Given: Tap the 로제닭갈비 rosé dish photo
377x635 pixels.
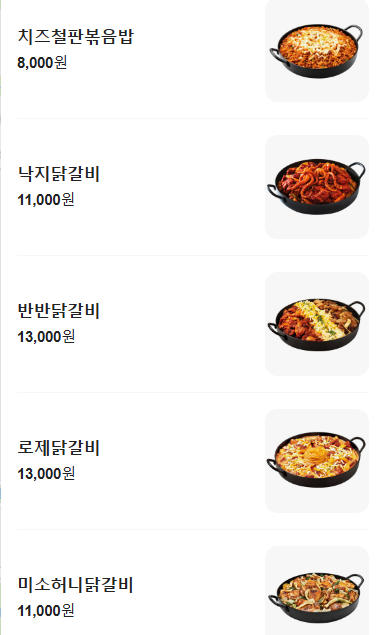Looking at the screenshot, I should (x=317, y=460).
